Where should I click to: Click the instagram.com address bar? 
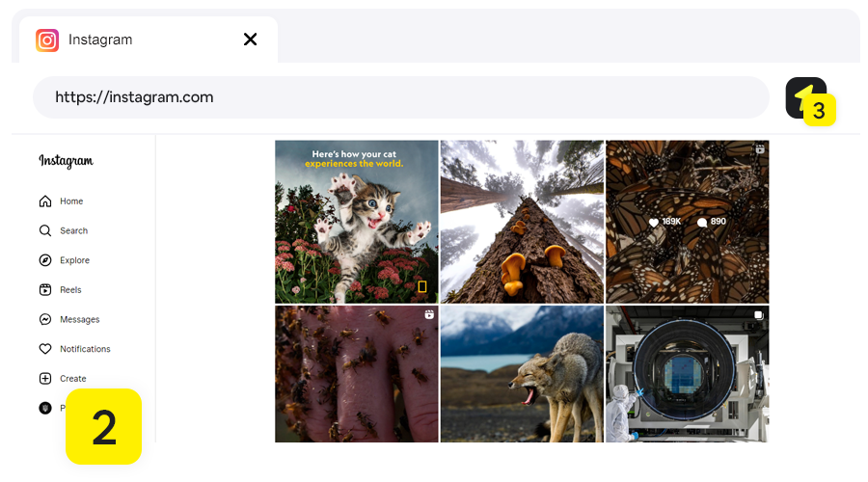[x=400, y=97]
